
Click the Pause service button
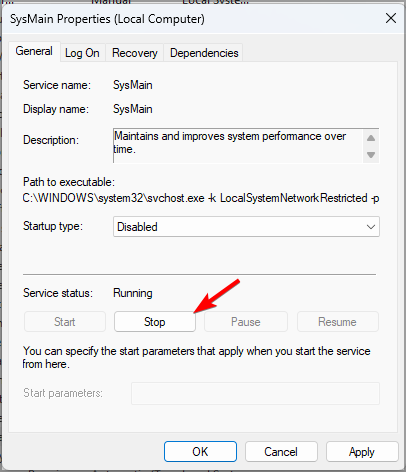pyautogui.click(x=246, y=322)
